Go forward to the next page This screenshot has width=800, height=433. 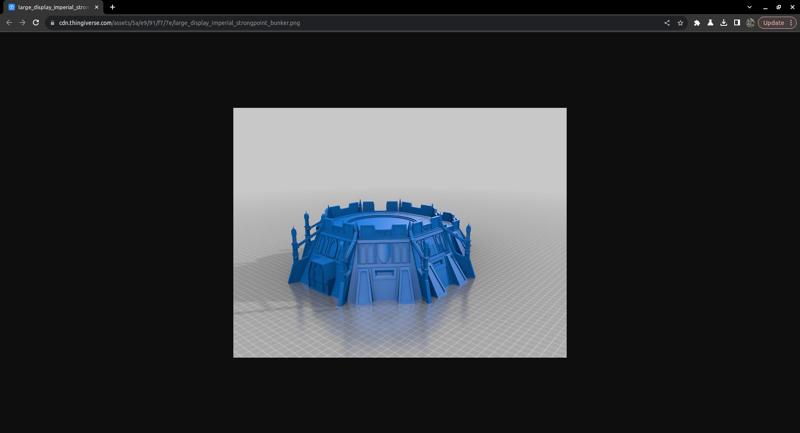coord(22,22)
